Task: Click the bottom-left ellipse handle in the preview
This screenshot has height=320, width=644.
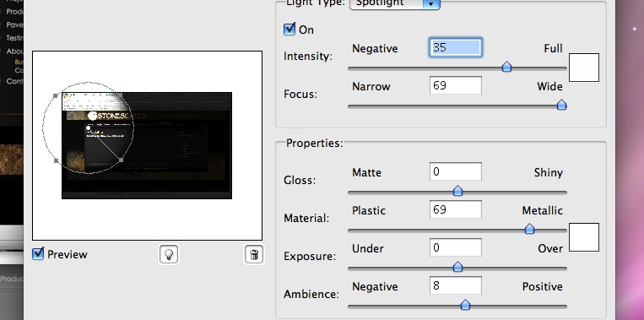Action: [57, 160]
